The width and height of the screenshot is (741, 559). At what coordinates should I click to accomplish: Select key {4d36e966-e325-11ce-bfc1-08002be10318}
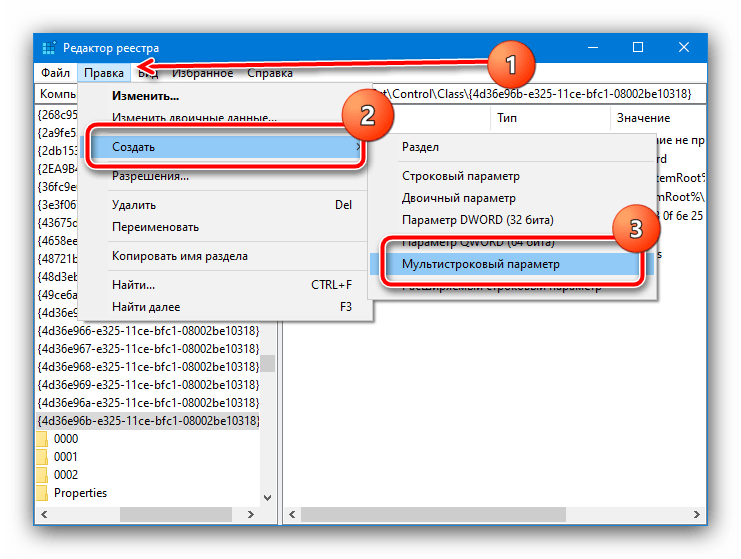click(148, 331)
